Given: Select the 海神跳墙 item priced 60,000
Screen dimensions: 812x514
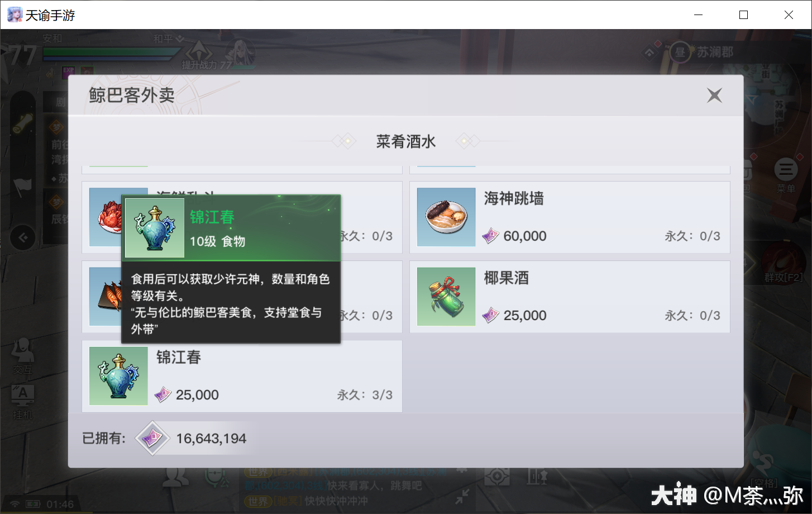Looking at the screenshot, I should tap(570, 217).
